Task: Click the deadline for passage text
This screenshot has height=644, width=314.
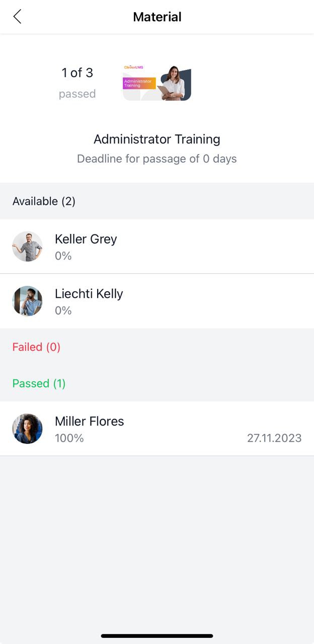Action: coord(157,159)
